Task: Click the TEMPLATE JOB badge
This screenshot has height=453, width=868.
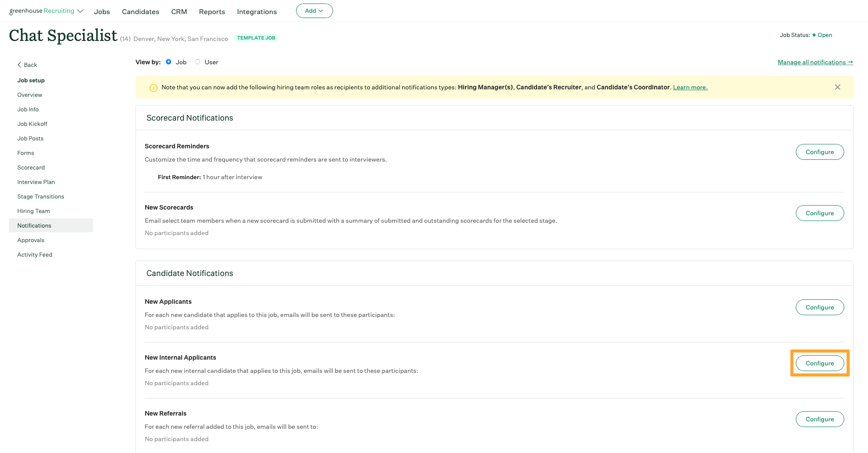Action: tap(256, 38)
